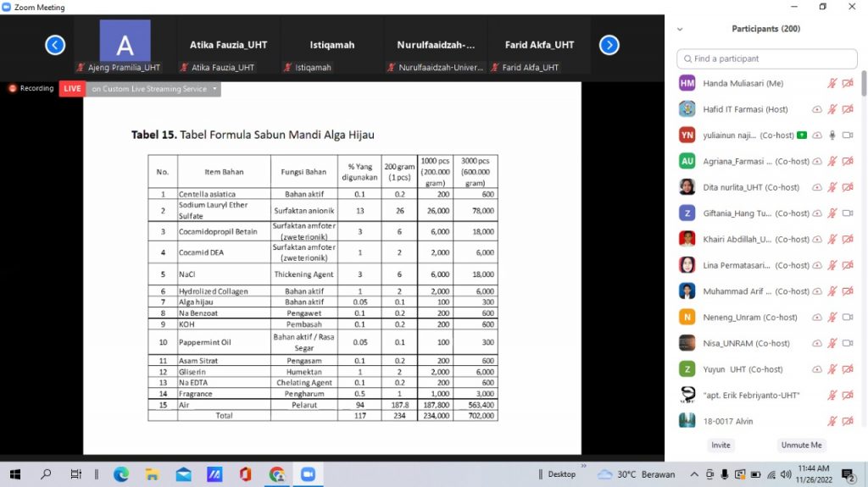Click the participants list scrollbar

coord(864,84)
